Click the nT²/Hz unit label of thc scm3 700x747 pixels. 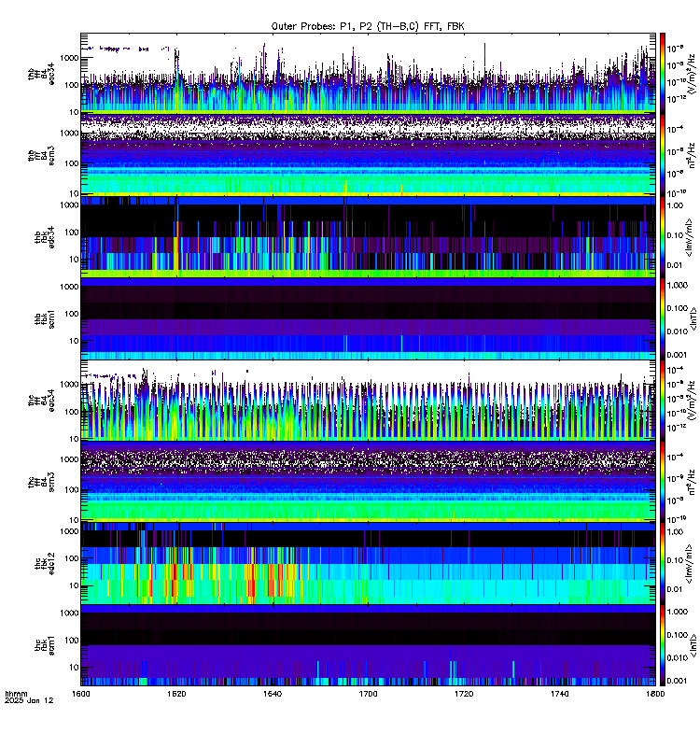[x=692, y=482]
